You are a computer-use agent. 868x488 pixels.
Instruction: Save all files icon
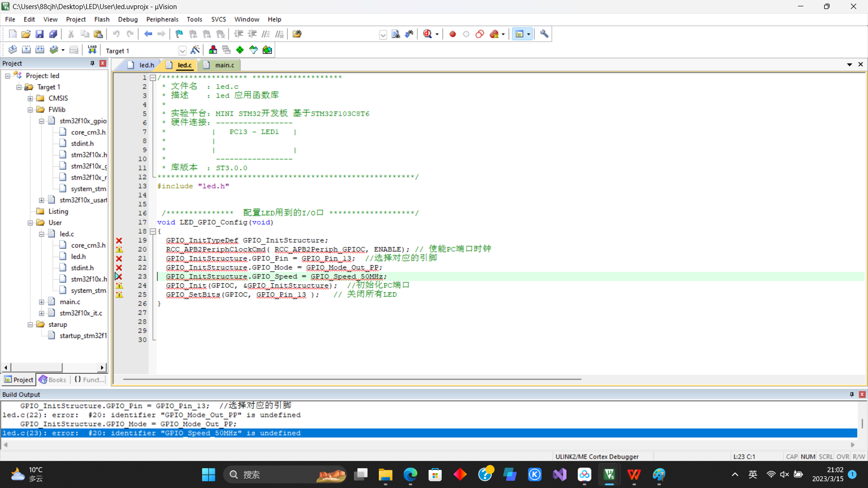(53, 34)
